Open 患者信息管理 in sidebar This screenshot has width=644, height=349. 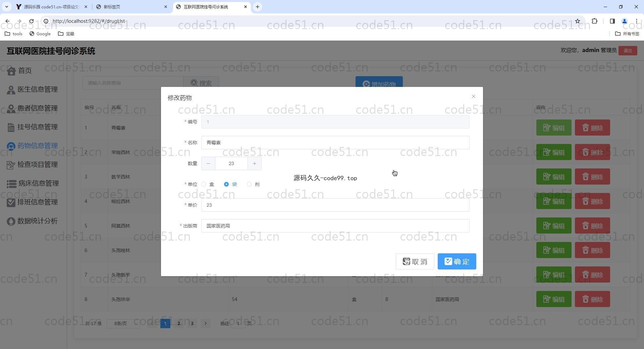32,108
